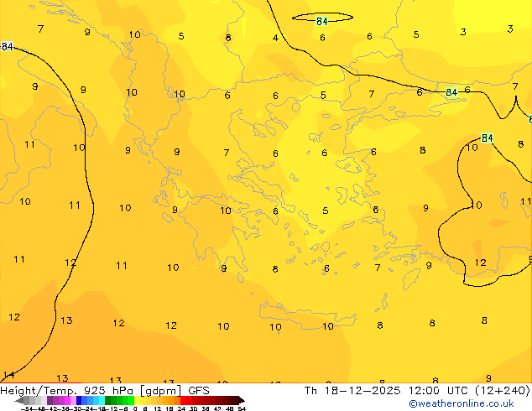Screen dimensions: 532x411
Task: Click the '30' label on the color scale
Action: pos(193,408)
